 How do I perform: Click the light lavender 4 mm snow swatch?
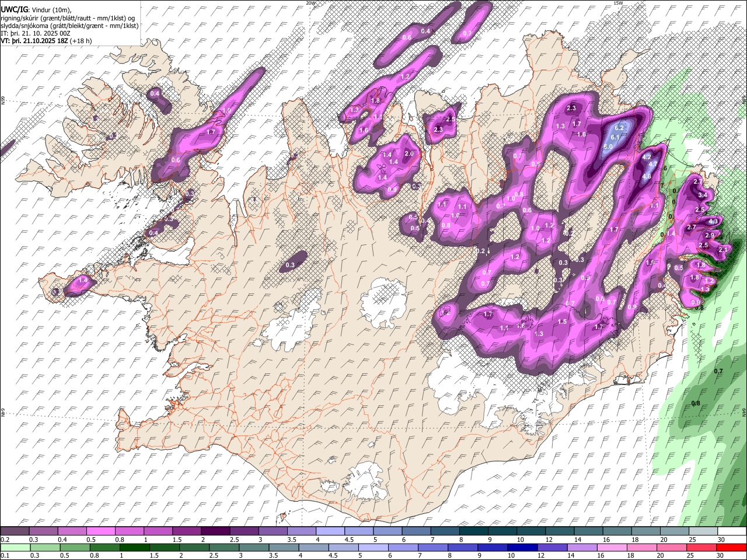(330, 531)
